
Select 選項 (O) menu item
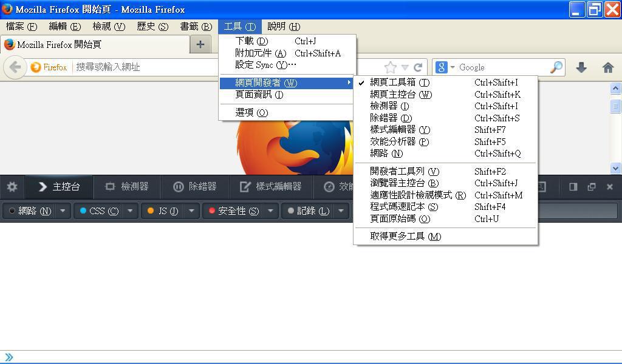click(286, 112)
